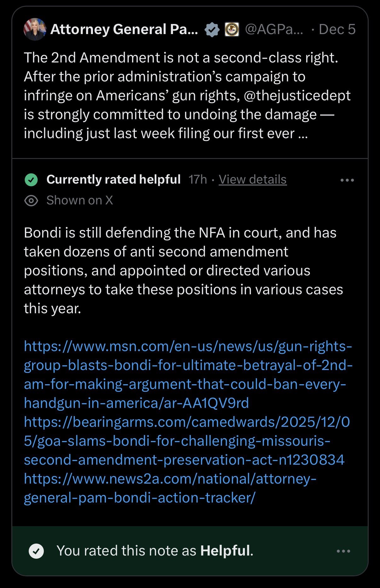Click the @AGPa... account handle

point(274,29)
